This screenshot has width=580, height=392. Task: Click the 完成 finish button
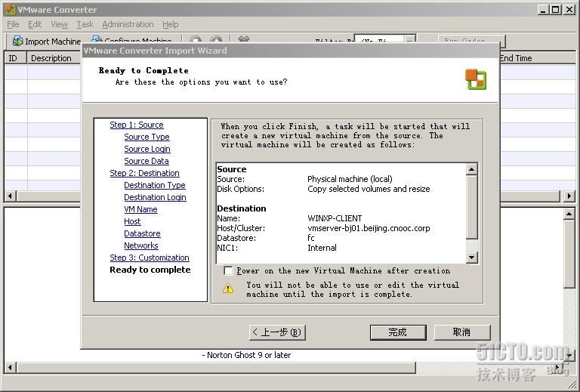pyautogui.click(x=398, y=332)
